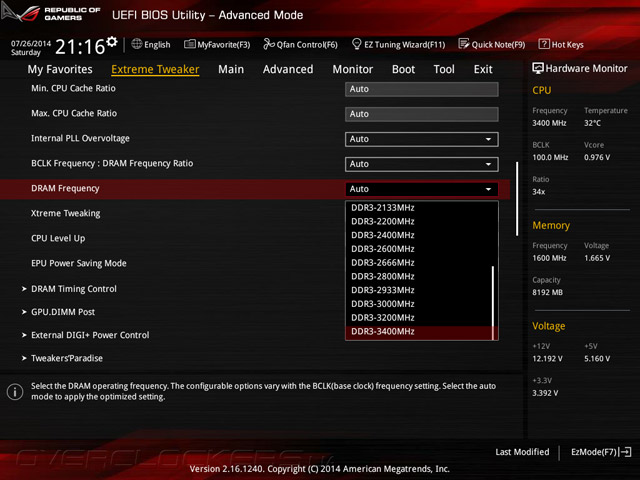
Task: Click the EZ Tuning Wizard bulb icon
Action: point(356,44)
